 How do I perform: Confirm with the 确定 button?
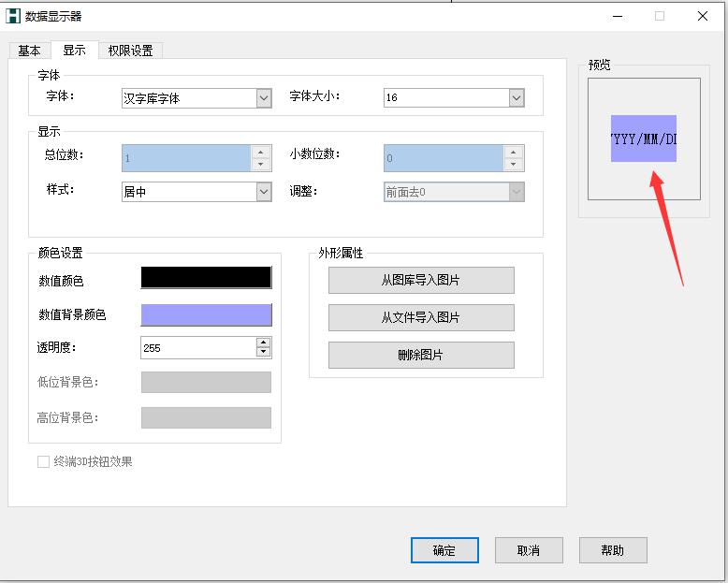[x=444, y=550]
